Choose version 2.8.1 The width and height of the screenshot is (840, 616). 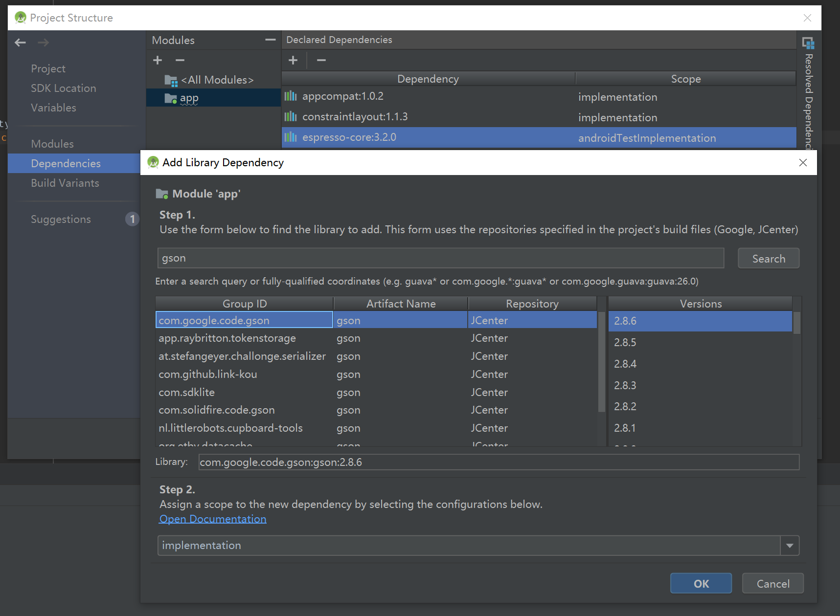tap(700, 428)
